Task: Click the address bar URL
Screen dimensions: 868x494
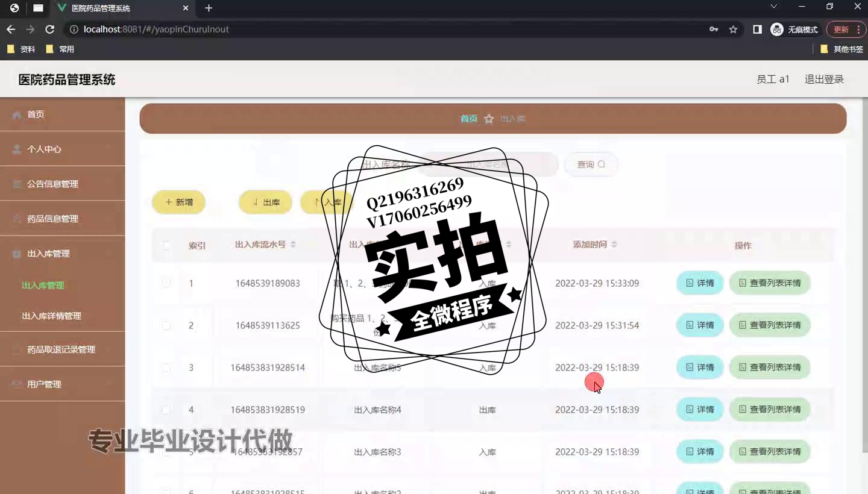Action: tap(156, 29)
